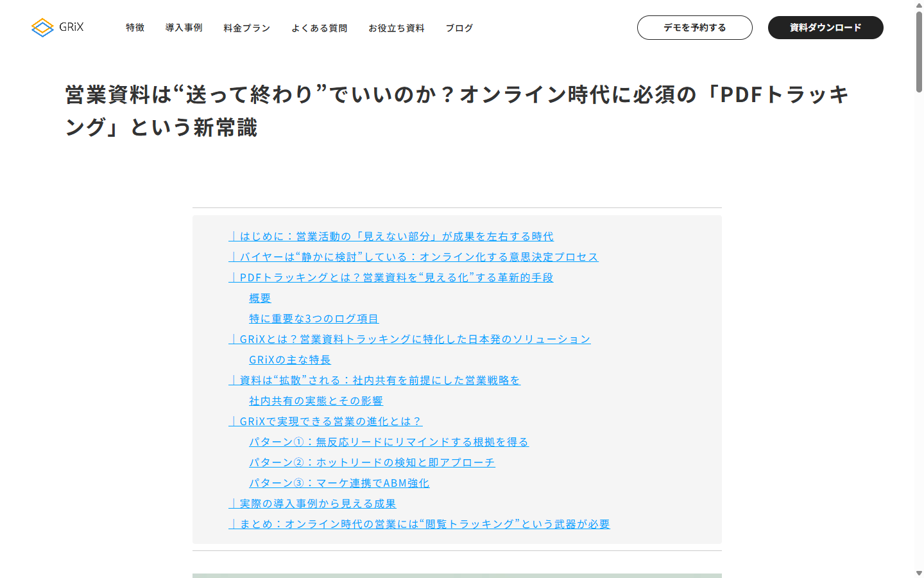Jump to まとめ：オンライン時代の営業 section

pyautogui.click(x=419, y=524)
